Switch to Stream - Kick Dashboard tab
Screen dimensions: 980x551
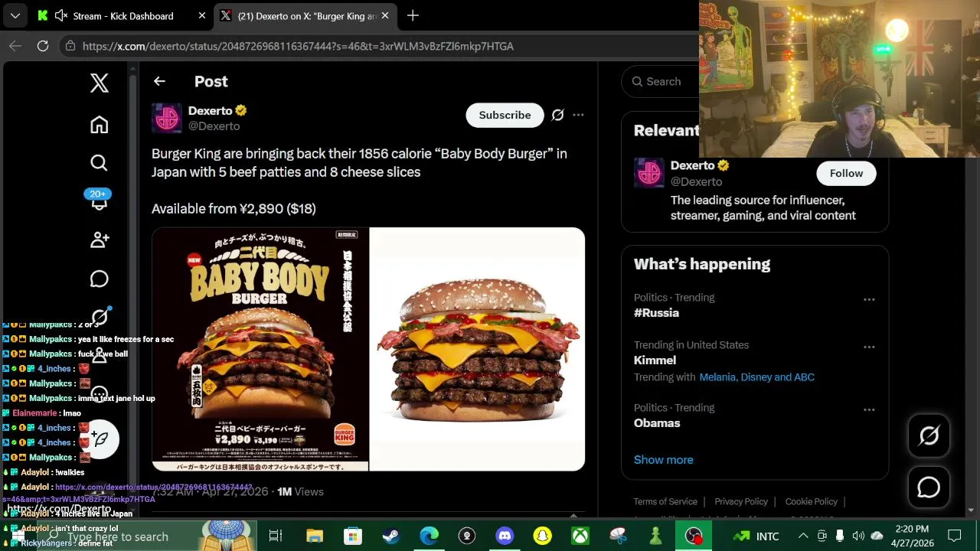click(122, 15)
